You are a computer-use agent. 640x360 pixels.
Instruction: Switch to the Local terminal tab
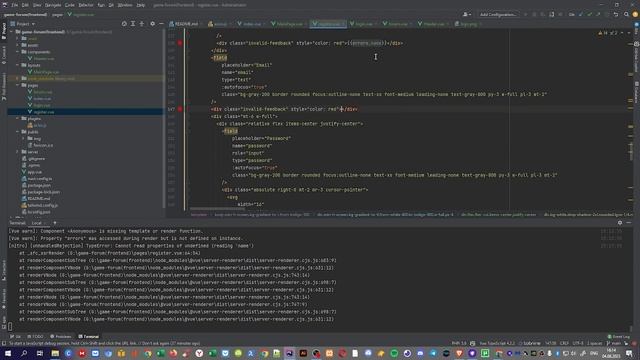coord(37,223)
